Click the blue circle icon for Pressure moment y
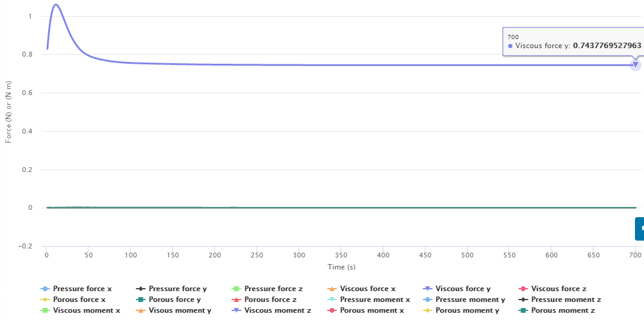The width and height of the screenshot is (644, 320). click(x=427, y=300)
